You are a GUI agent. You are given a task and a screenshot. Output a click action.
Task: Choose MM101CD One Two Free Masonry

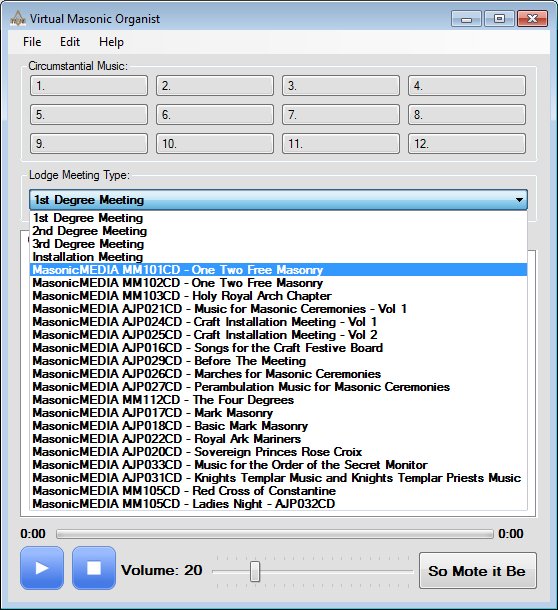(278, 270)
